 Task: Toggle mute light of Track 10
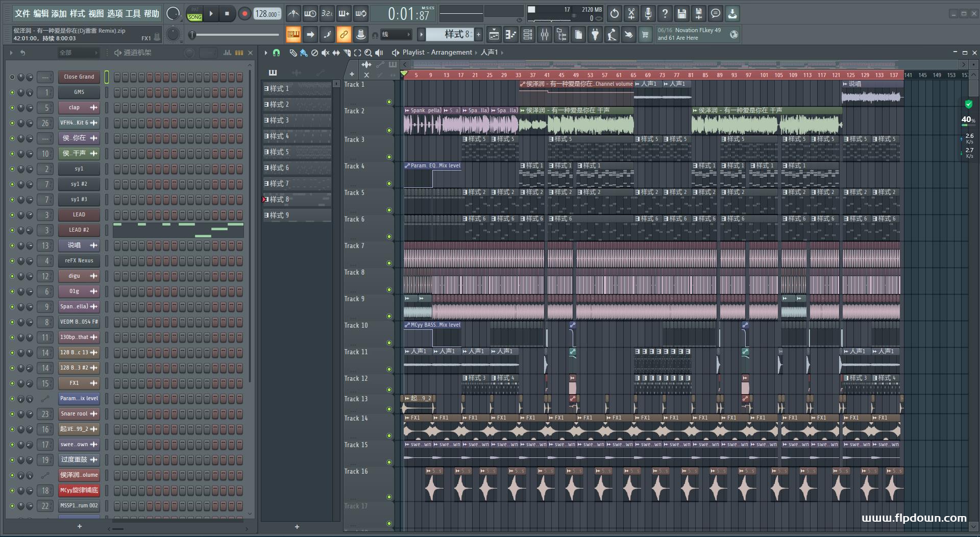click(x=389, y=343)
